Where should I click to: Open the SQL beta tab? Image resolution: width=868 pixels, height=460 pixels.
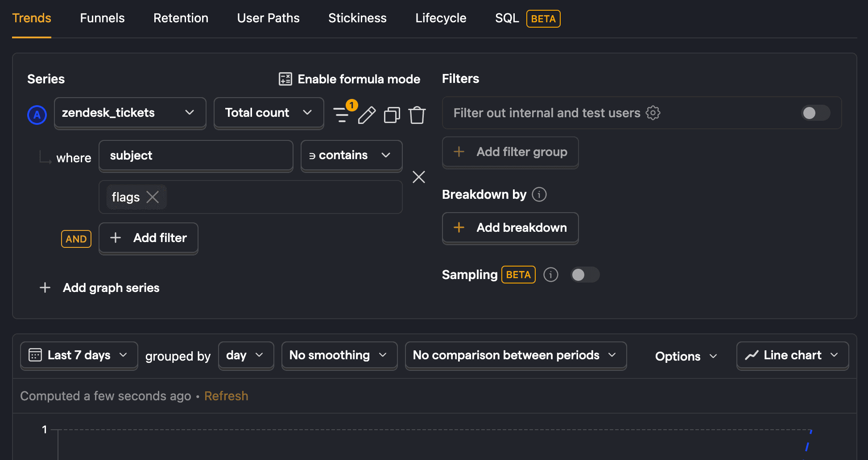528,18
